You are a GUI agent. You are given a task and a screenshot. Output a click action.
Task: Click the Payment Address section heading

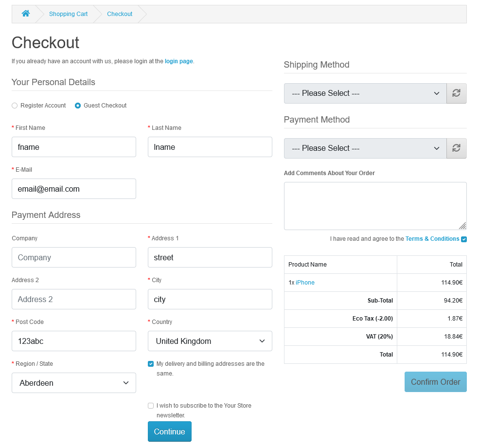pyautogui.click(x=46, y=215)
